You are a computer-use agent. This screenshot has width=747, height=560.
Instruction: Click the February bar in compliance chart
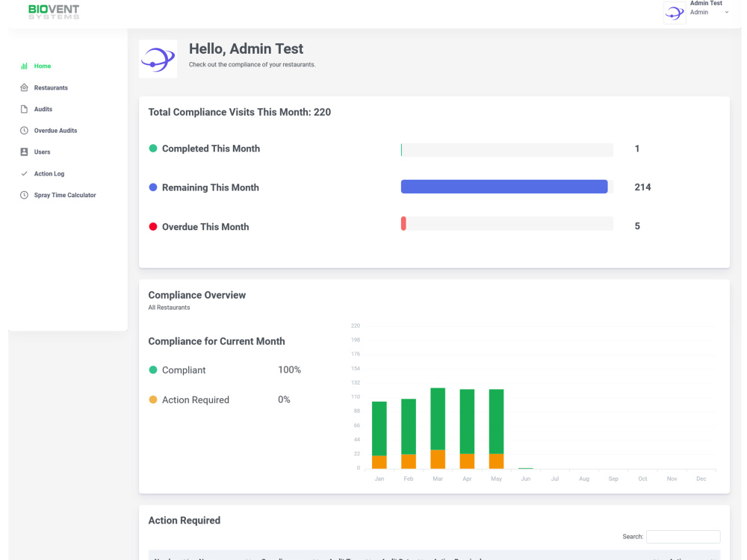[409, 433]
